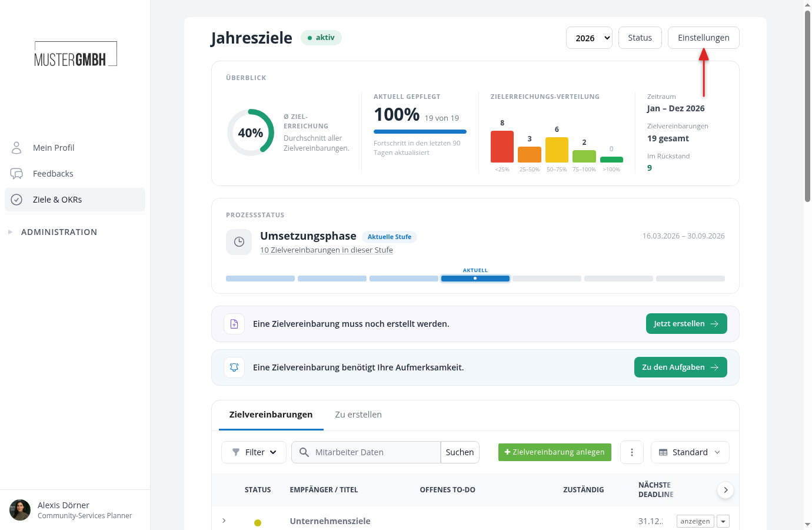Screen dimensions: 812x530
Task: Click the anzeigen button for Unternehmensziele
Action: click(695, 521)
